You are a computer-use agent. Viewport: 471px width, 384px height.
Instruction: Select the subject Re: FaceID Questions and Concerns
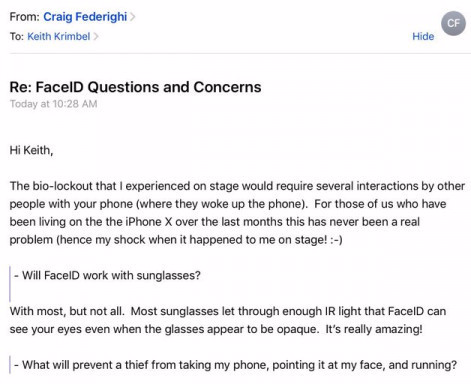(x=135, y=87)
